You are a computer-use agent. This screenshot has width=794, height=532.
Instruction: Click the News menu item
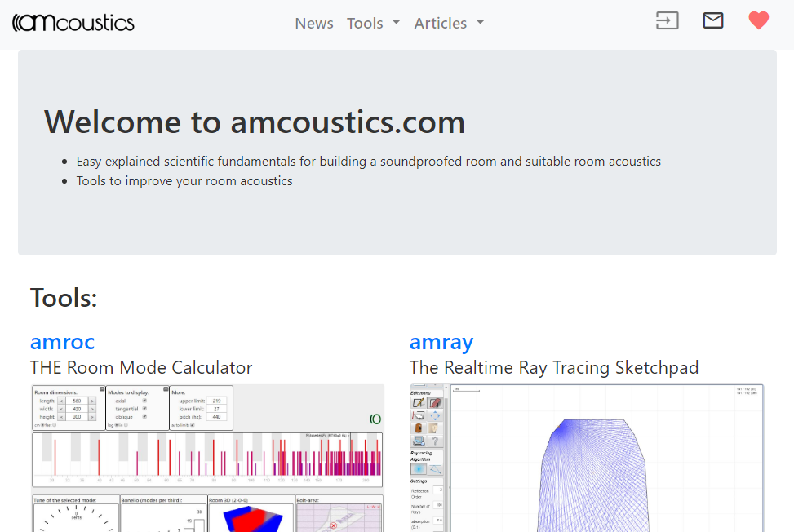[x=314, y=23]
